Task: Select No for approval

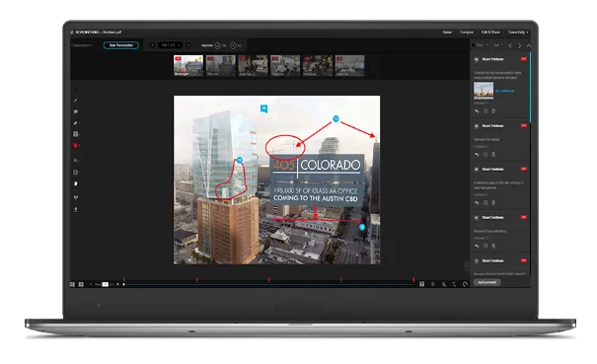Action: click(233, 45)
